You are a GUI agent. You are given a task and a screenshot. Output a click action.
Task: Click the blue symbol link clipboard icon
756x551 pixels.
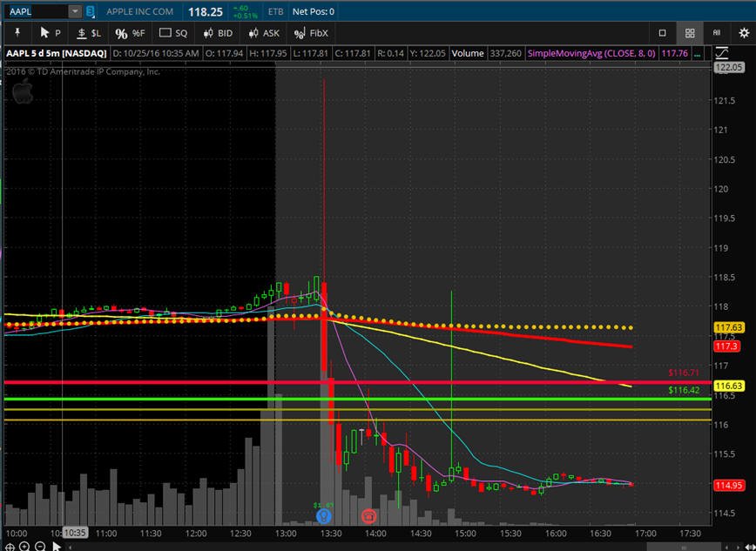point(91,11)
